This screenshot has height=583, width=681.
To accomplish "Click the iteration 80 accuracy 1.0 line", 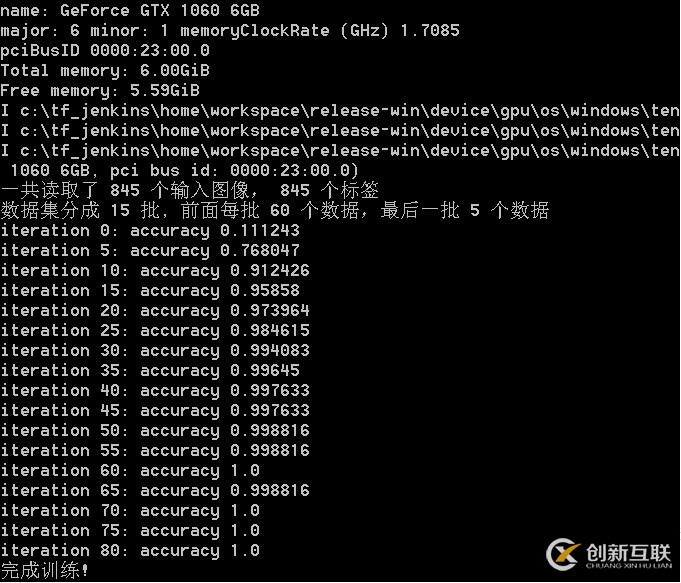I will pyautogui.click(x=130, y=550).
